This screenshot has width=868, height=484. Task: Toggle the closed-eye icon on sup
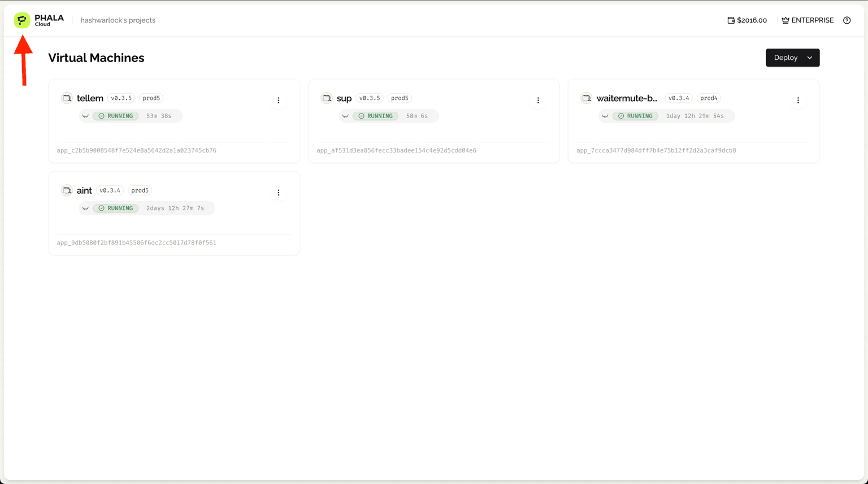345,116
